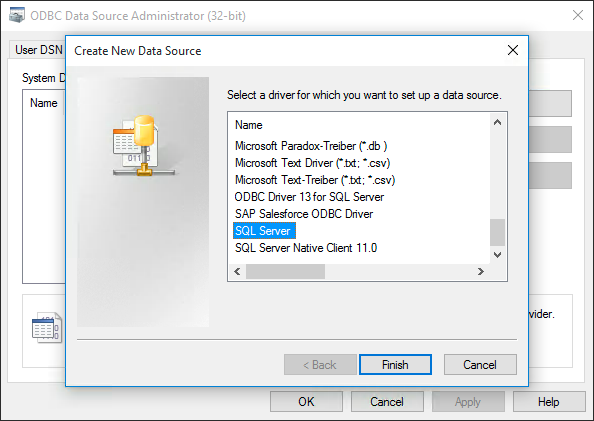Select SQL Server Native Client 11.0 driver
The image size is (594, 421).
(x=306, y=248)
